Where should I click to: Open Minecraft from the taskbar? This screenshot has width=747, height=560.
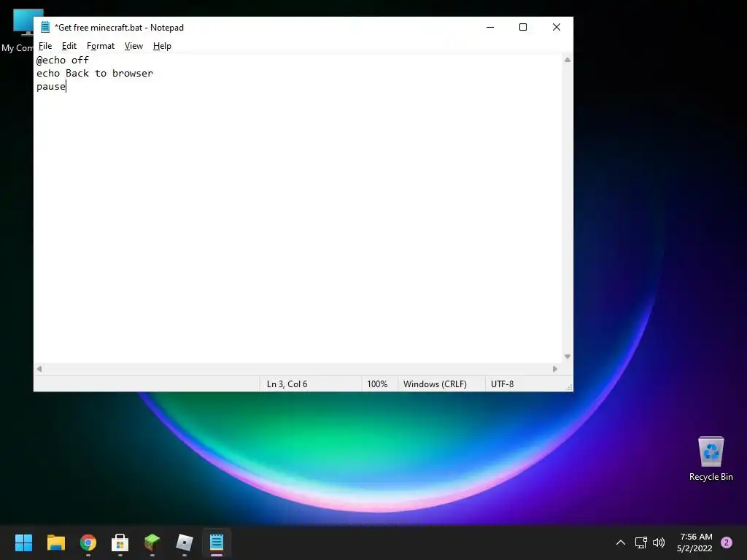(152, 542)
